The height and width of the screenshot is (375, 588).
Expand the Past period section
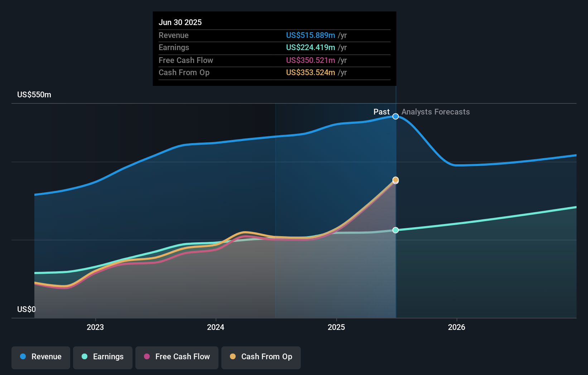(381, 112)
